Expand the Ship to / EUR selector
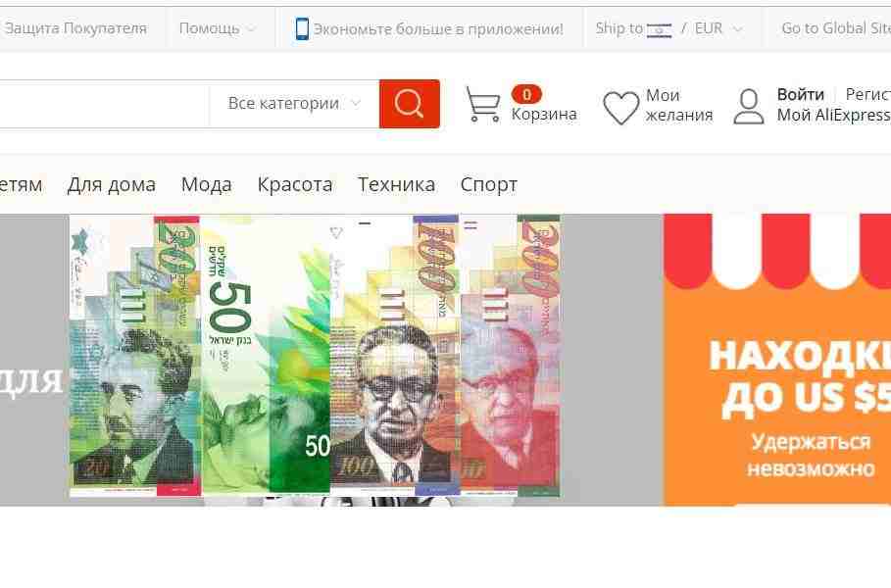Viewport: 891px width, 588px height. pos(668,28)
